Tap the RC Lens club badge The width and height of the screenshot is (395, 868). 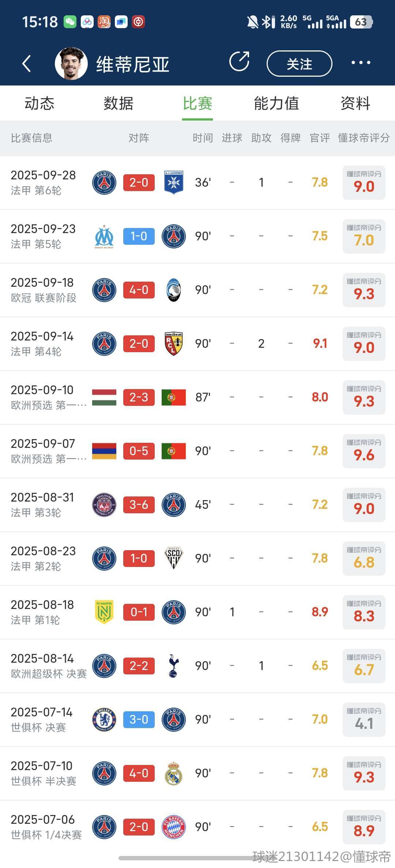[x=174, y=344]
